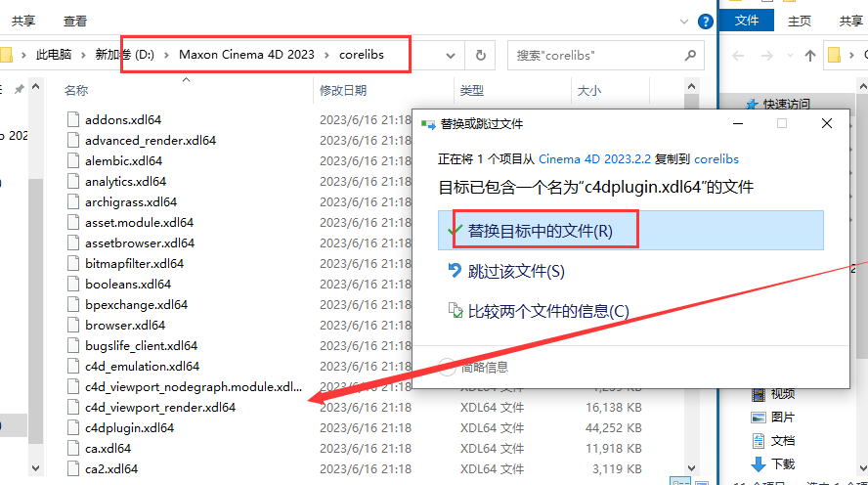Image resolution: width=868 pixels, height=485 pixels.
Task: Expand the brief info details toggle
Action: [448, 367]
